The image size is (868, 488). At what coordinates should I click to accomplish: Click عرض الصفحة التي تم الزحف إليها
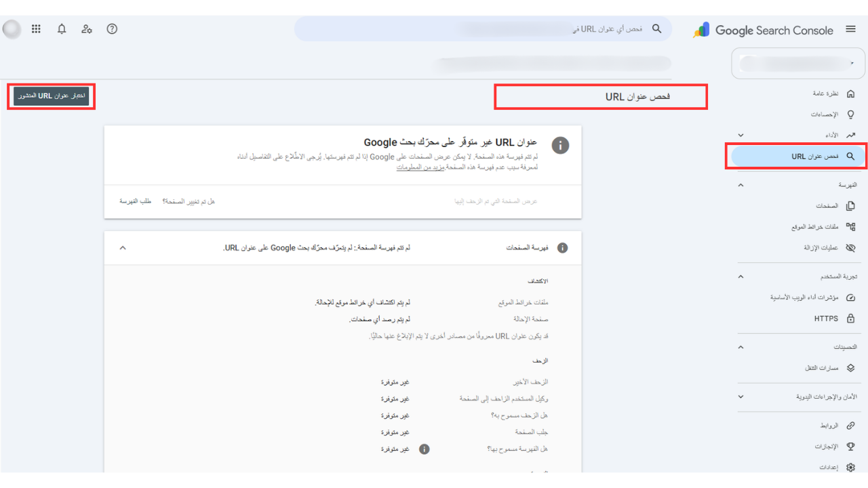(x=496, y=201)
